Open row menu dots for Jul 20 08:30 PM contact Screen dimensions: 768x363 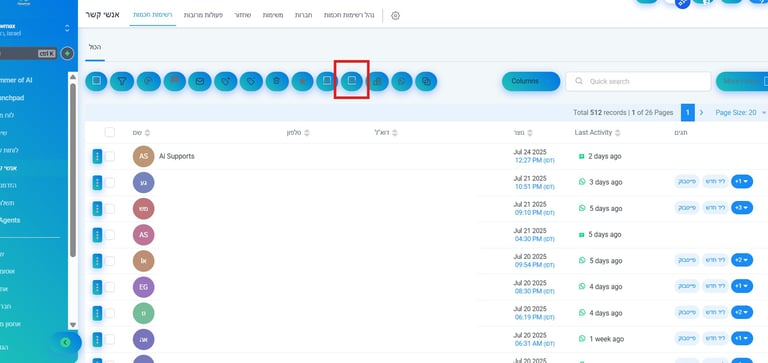coord(97,287)
